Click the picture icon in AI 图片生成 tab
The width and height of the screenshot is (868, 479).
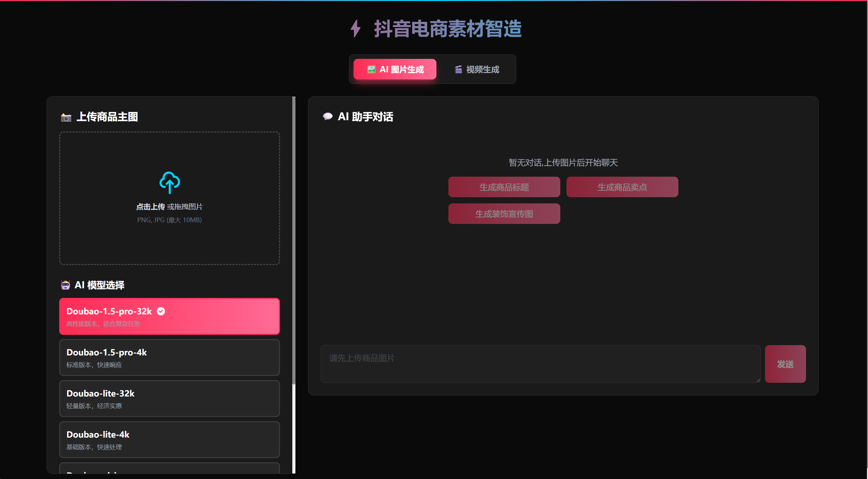tap(371, 70)
